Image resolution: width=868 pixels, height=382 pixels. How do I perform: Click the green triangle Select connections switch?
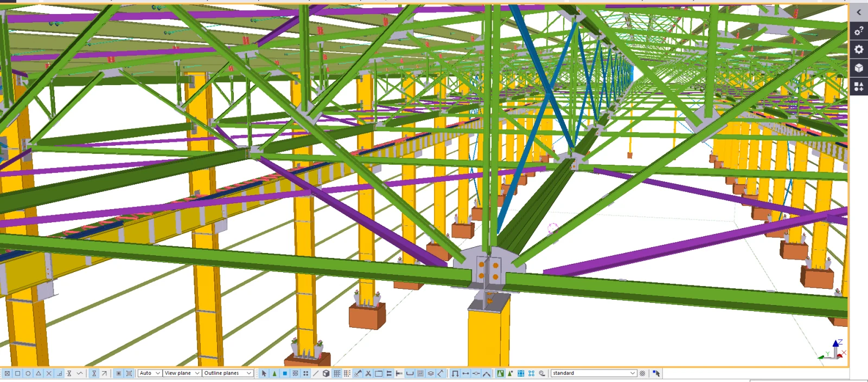tap(275, 373)
